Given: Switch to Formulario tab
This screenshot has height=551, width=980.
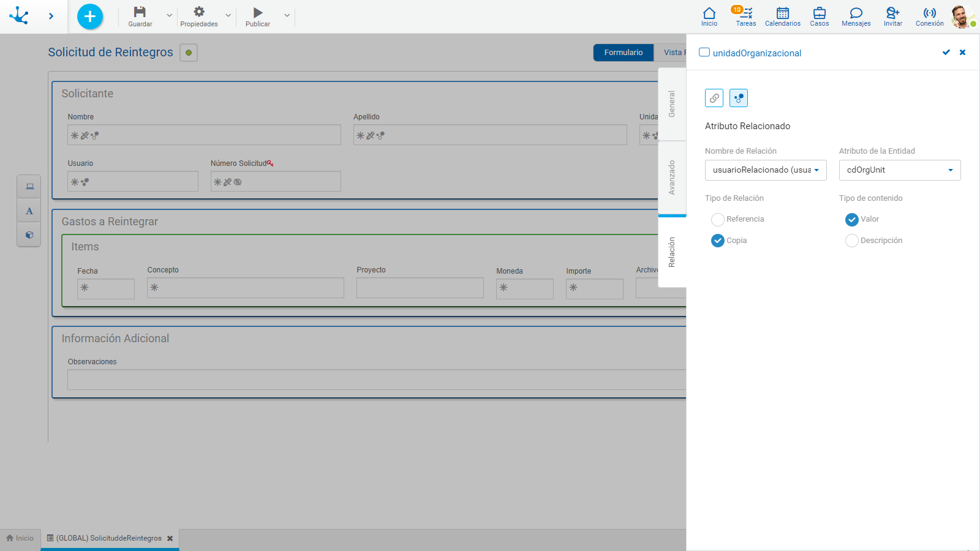Looking at the screenshot, I should click(x=624, y=53).
